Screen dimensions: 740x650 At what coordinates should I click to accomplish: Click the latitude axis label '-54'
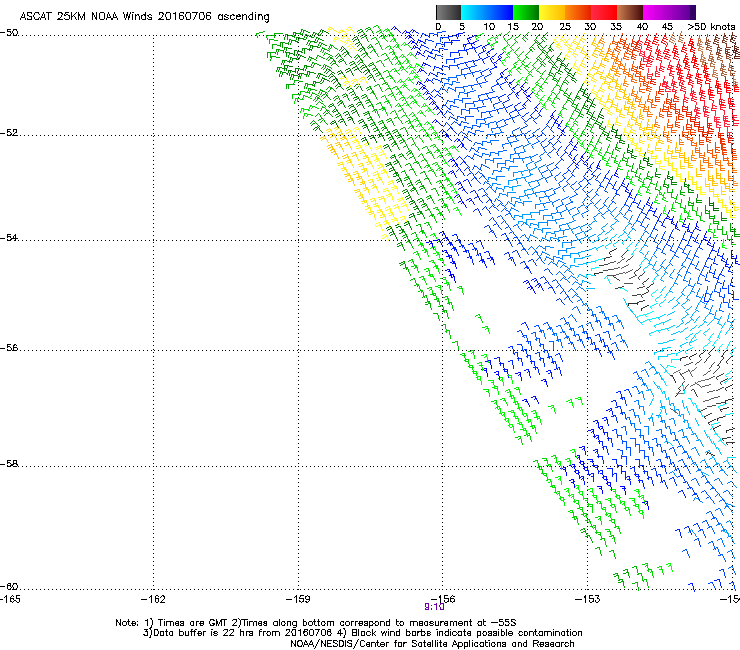pos(9,238)
